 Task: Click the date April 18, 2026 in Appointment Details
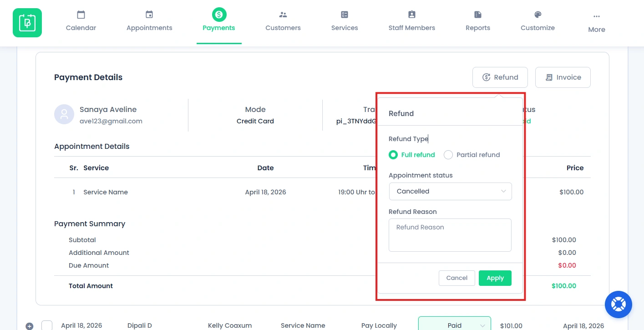click(266, 192)
